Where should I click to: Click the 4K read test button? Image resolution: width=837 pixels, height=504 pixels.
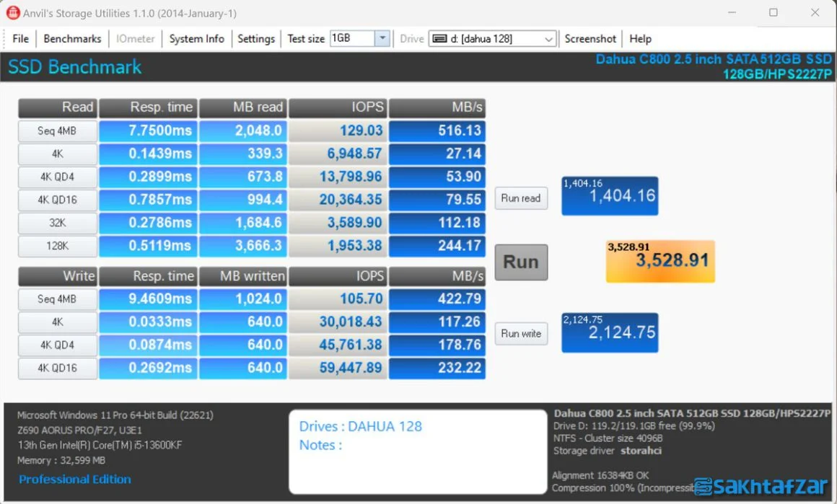coord(57,154)
